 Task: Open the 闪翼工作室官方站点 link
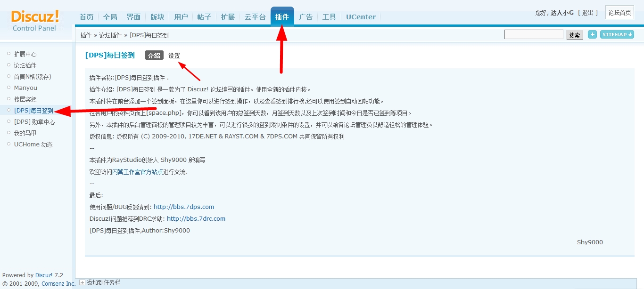(x=138, y=172)
